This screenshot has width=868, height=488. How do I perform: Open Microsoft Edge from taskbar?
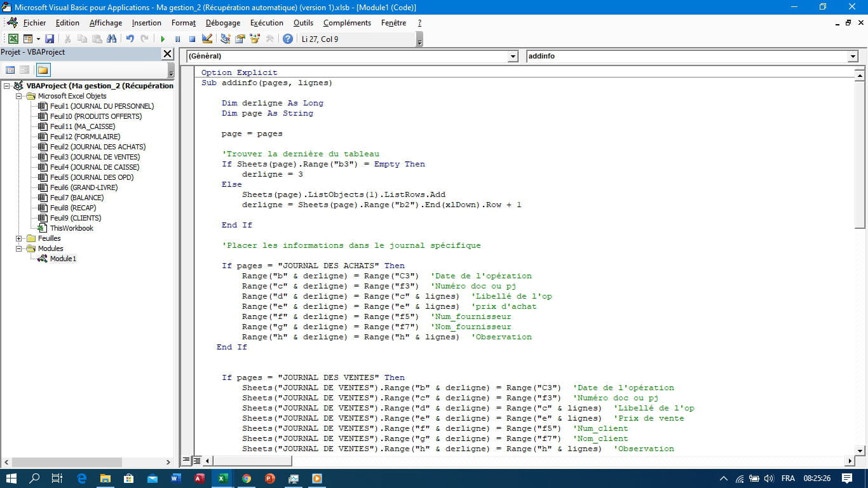[x=81, y=478]
